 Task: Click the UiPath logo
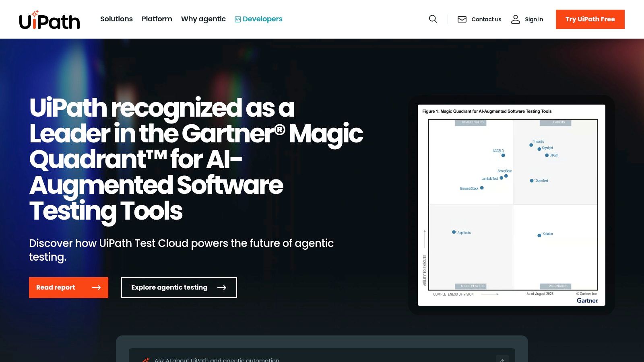coord(50,20)
